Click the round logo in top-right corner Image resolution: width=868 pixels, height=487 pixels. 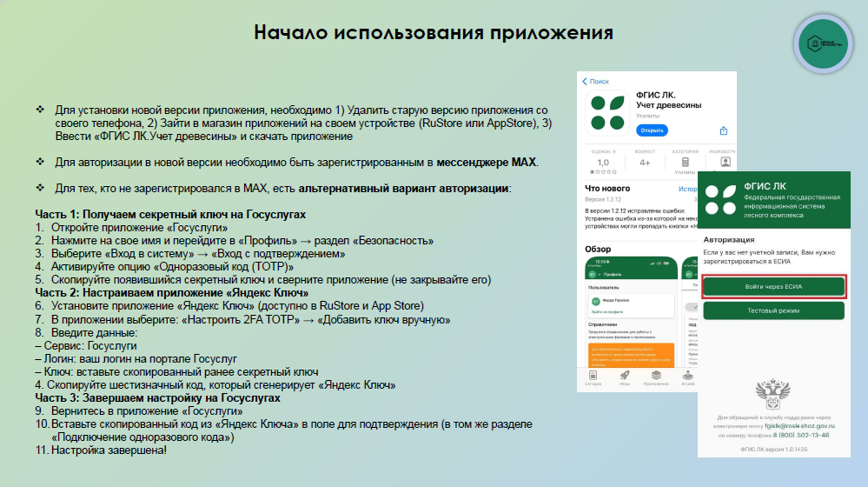(823, 43)
